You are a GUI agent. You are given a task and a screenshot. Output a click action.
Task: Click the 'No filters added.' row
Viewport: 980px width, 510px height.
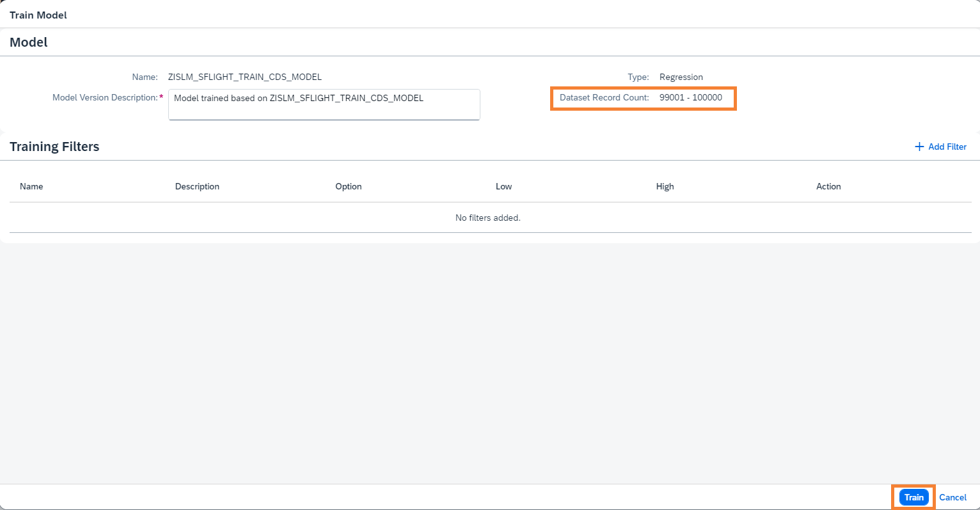point(487,218)
